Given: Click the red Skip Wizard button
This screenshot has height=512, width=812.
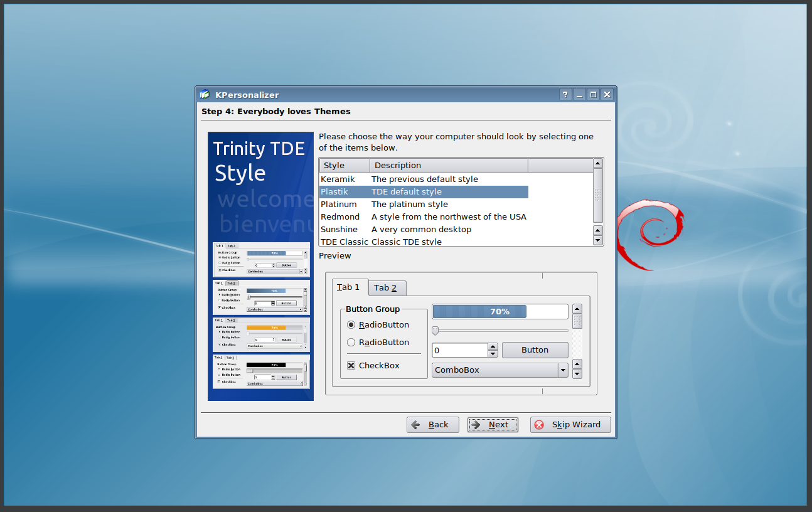Looking at the screenshot, I should pos(570,425).
